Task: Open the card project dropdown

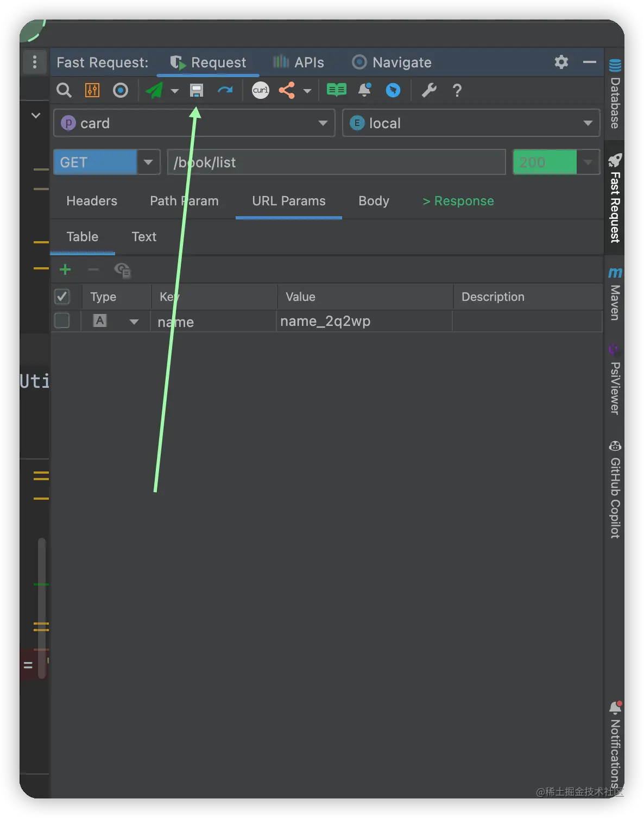Action: 194,123
